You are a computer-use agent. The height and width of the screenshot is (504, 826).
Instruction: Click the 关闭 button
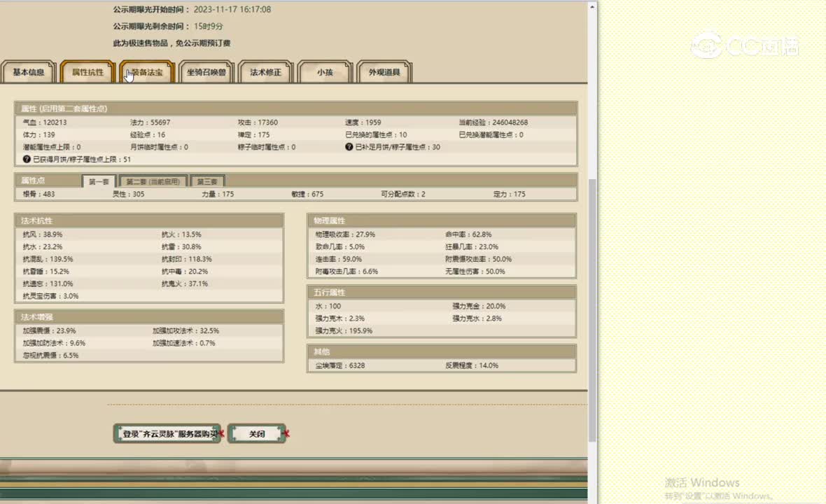pyautogui.click(x=256, y=434)
